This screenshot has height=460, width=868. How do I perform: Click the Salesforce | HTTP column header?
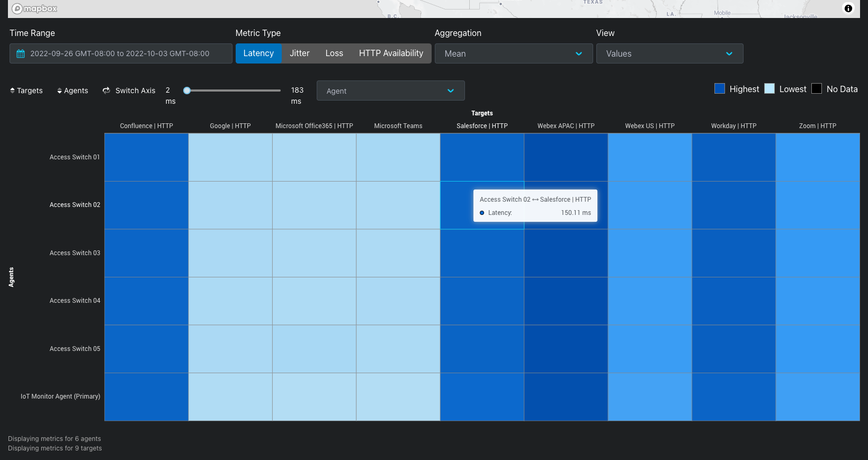[x=482, y=126]
